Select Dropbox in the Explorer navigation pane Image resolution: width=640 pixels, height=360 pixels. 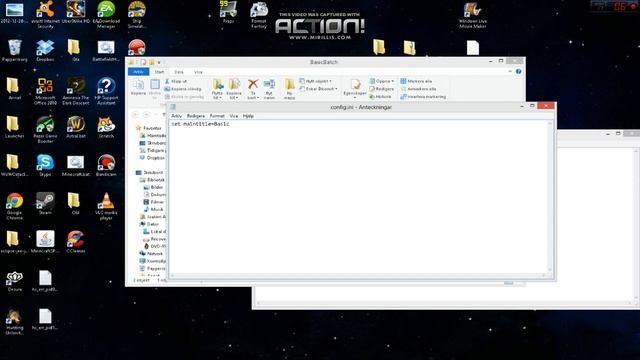(x=152, y=158)
